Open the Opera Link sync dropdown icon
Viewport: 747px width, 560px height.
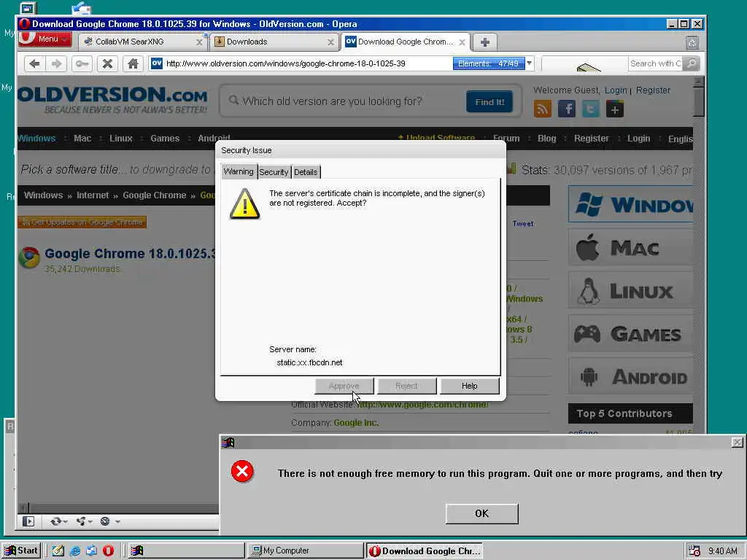pos(58,521)
